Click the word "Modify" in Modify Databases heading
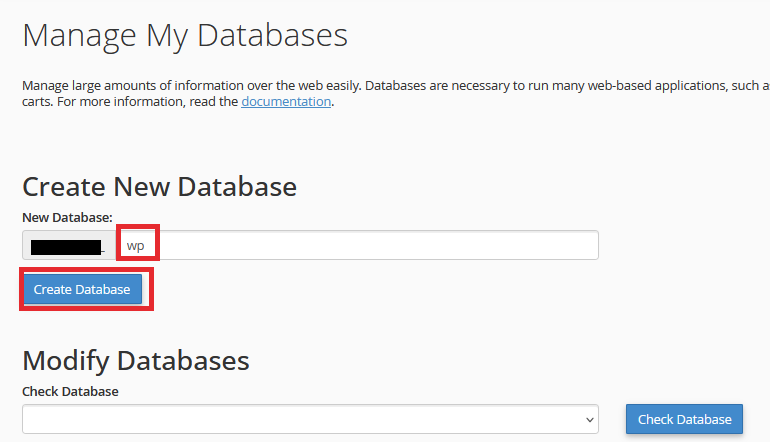 (65, 360)
